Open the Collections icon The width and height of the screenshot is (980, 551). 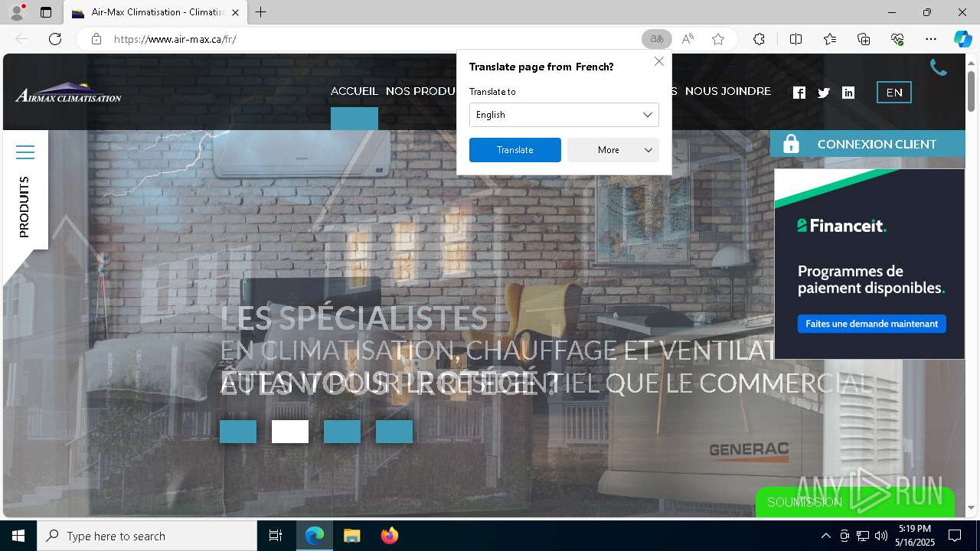click(x=864, y=39)
